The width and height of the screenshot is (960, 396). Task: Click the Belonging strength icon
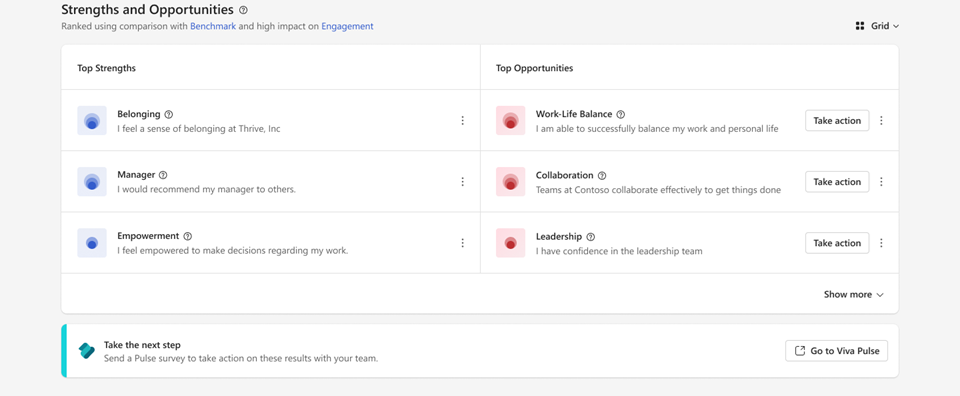[x=92, y=121]
